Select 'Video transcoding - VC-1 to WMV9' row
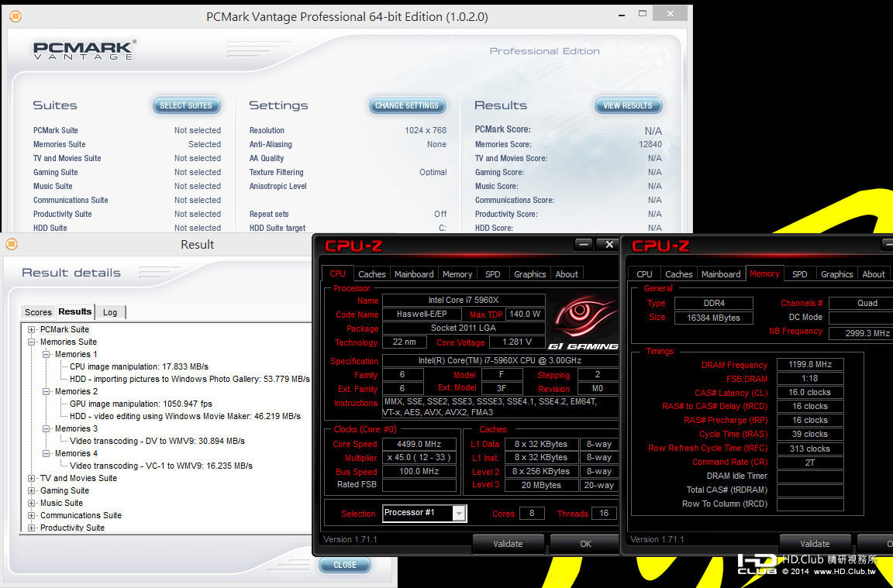Screen dimensions: 893x588 click(x=161, y=466)
